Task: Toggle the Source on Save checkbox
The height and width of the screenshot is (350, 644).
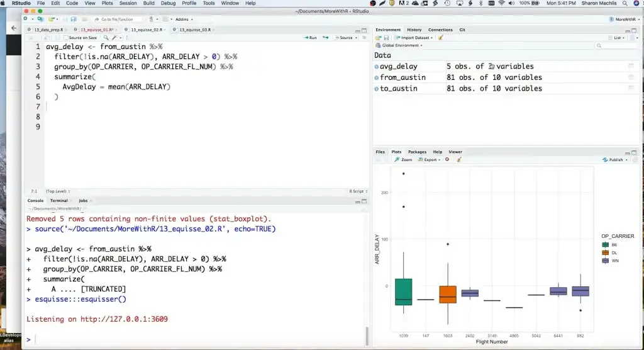Action: pyautogui.click(x=65, y=37)
